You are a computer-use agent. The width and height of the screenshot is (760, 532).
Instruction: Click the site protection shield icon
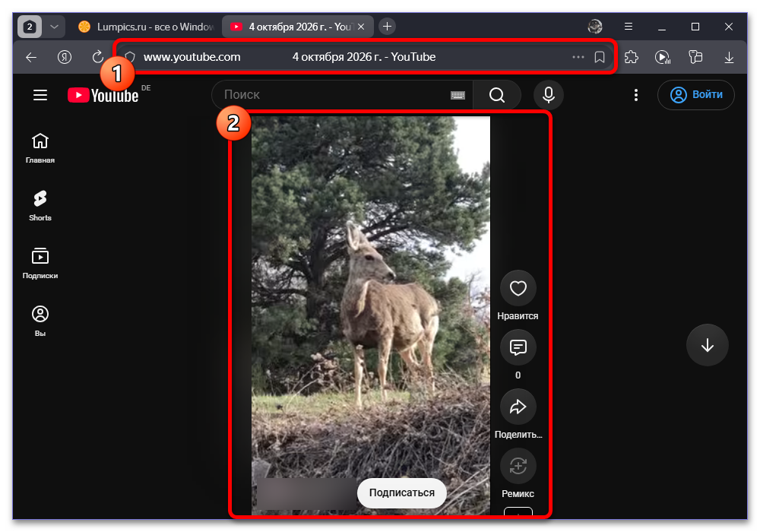click(130, 57)
